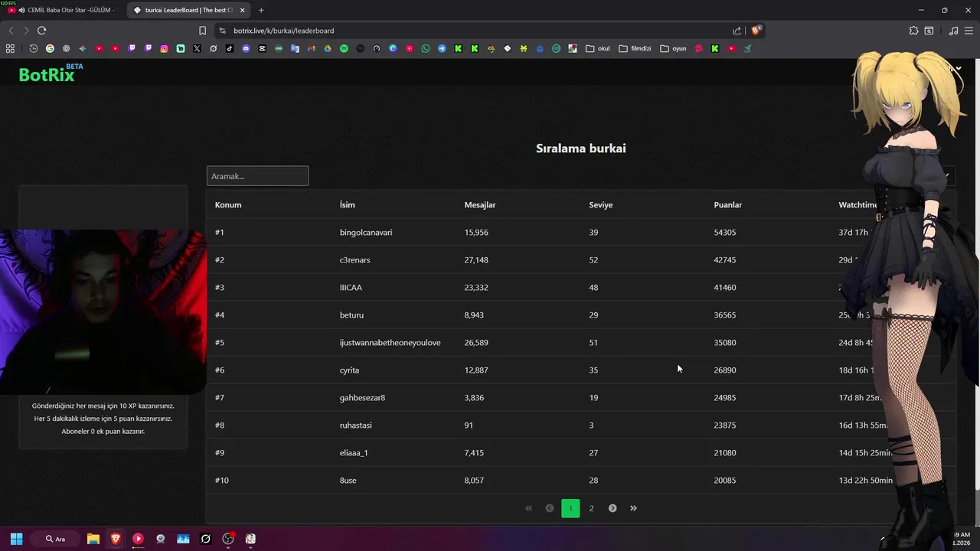Click the share icon in the address bar
This screenshot has width=980, height=551.
pyautogui.click(x=737, y=31)
